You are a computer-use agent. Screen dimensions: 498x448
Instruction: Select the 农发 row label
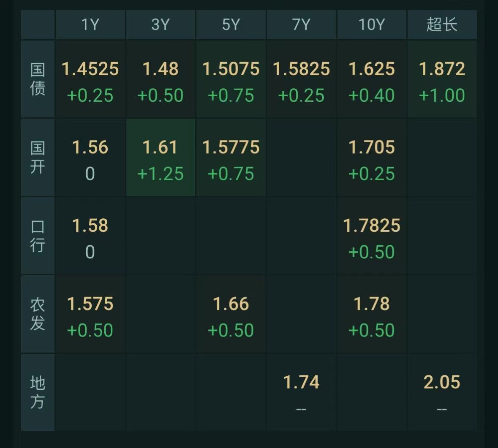coord(38,314)
